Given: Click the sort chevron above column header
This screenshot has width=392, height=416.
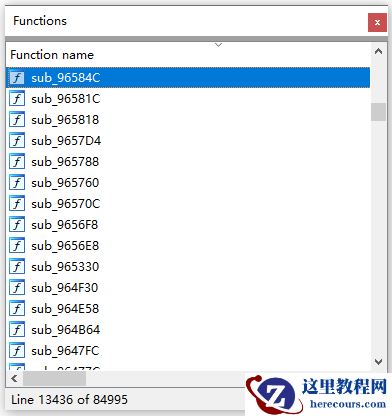Looking at the screenshot, I should 218,45.
